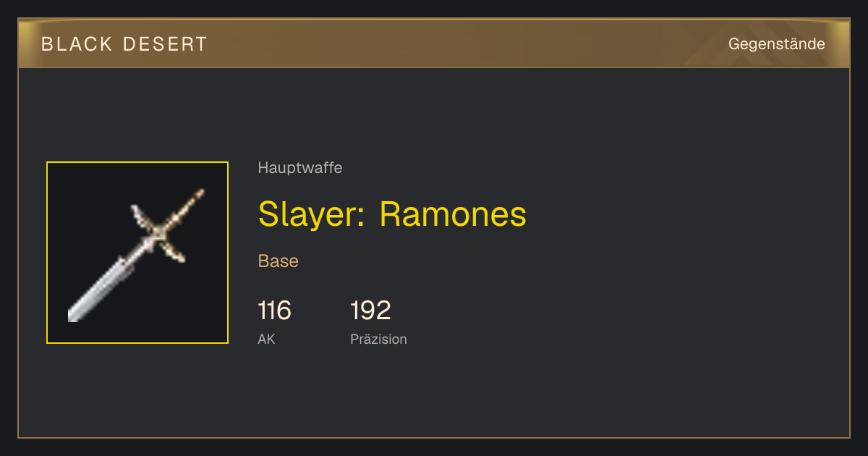Click the gold header banner center
Screen dimensions: 868x456
click(434, 43)
